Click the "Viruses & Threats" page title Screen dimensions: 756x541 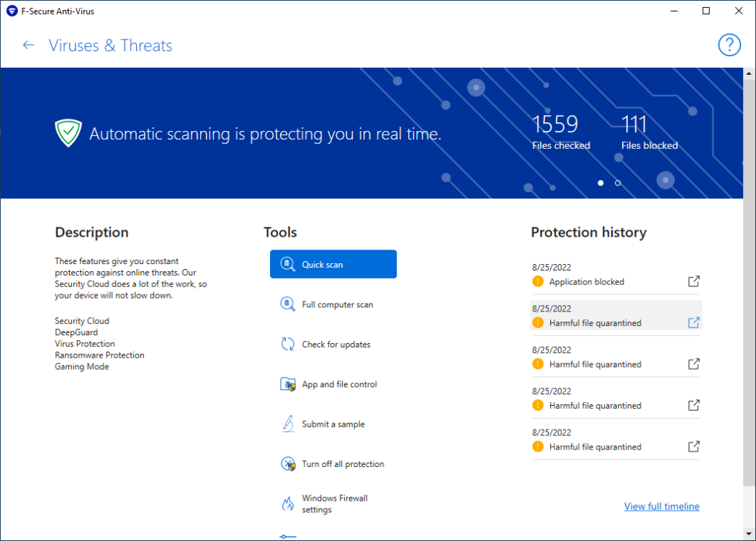click(x=110, y=45)
